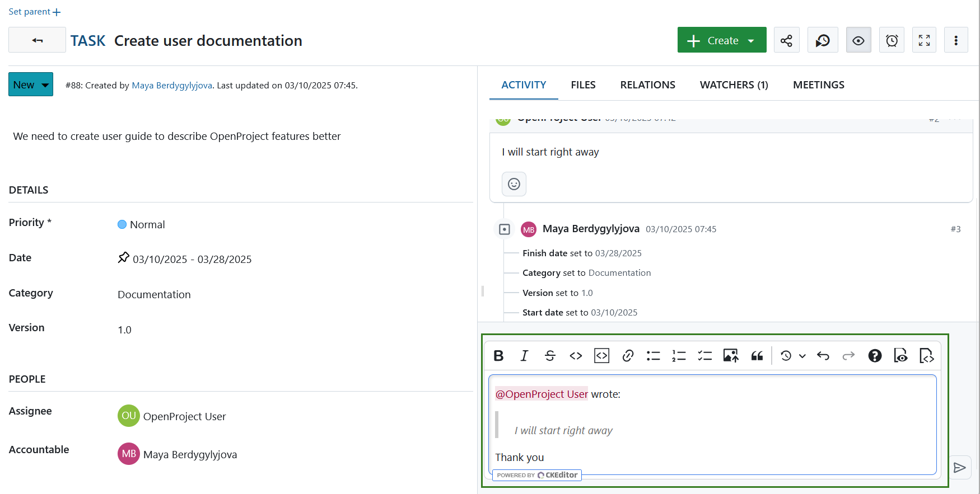Insert a link in comment editor
This screenshot has width=980, height=494.
click(628, 356)
